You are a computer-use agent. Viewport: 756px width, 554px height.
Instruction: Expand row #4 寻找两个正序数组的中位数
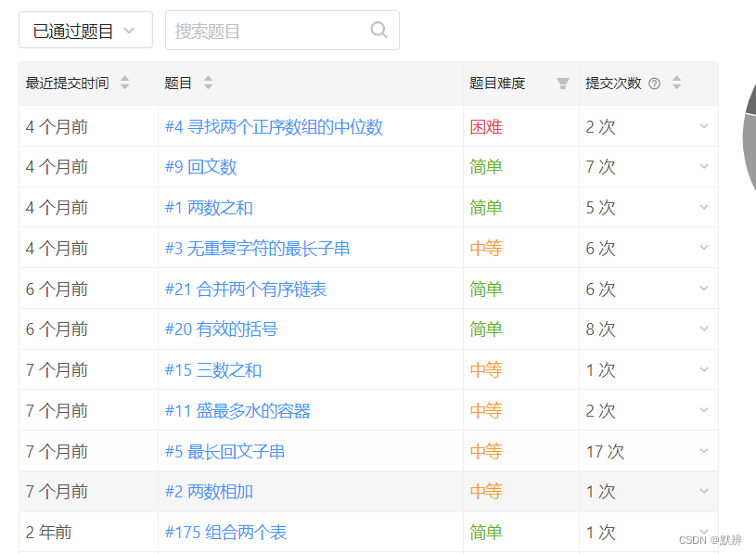[704, 126]
